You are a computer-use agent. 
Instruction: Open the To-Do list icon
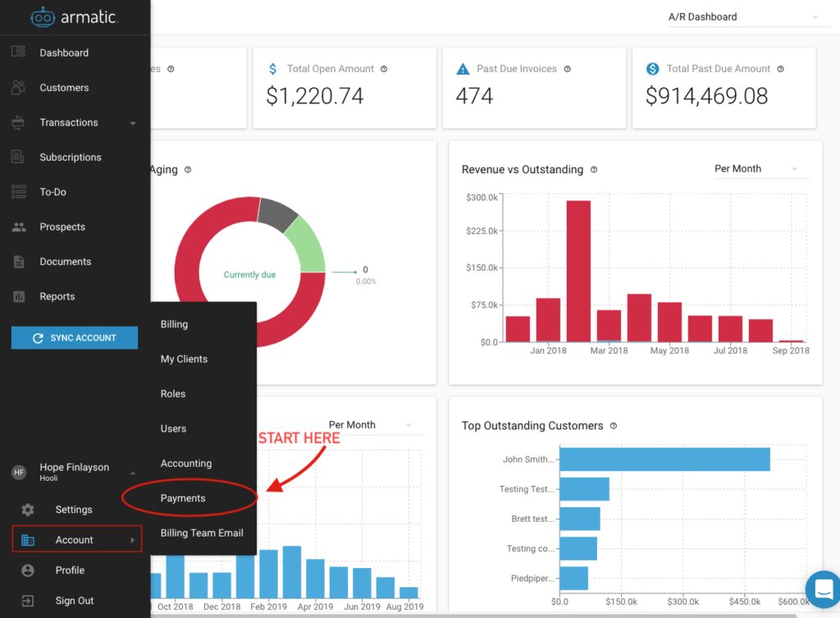pyautogui.click(x=18, y=192)
